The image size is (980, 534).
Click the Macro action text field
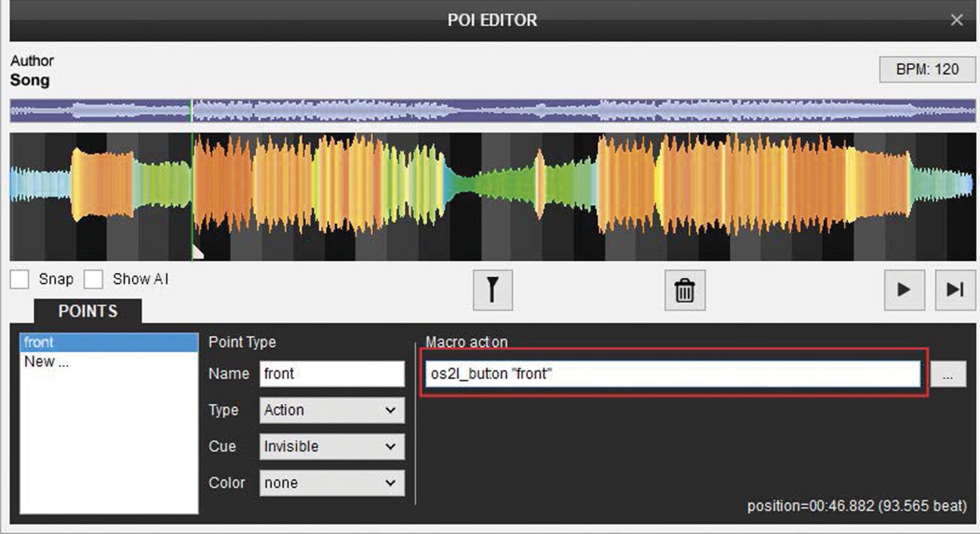(672, 374)
